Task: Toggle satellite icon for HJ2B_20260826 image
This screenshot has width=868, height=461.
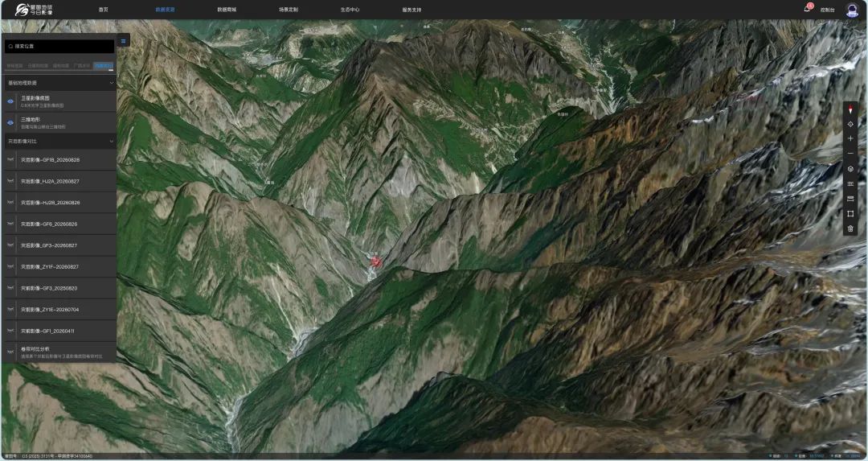Action: coord(10,202)
